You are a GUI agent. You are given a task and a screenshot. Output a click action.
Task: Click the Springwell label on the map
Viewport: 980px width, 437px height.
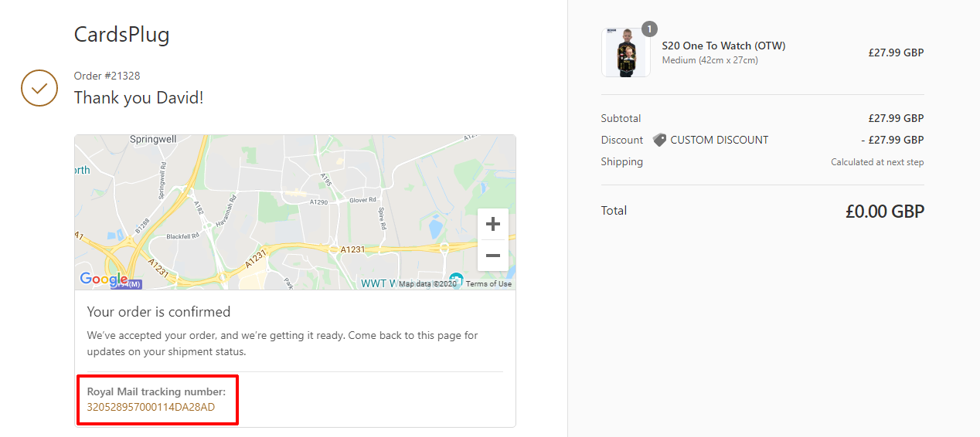(153, 140)
